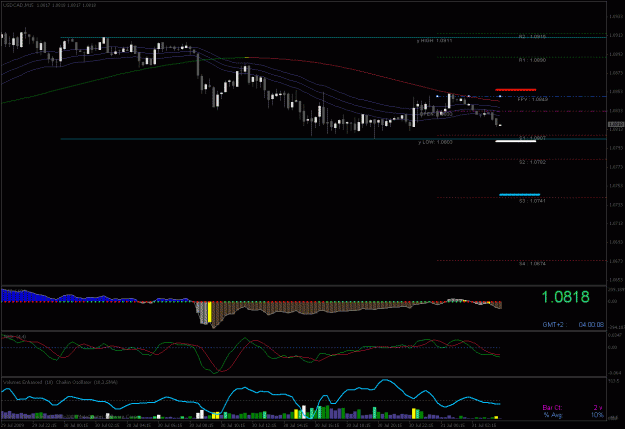Click the S1 support level label
This screenshot has height=429, width=625.
point(532,138)
